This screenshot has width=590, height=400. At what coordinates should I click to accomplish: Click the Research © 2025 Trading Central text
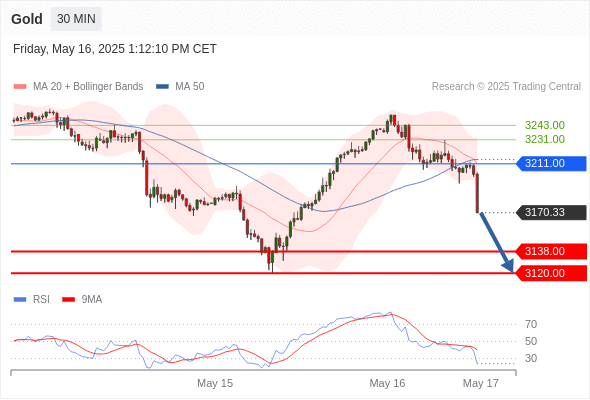506,87
